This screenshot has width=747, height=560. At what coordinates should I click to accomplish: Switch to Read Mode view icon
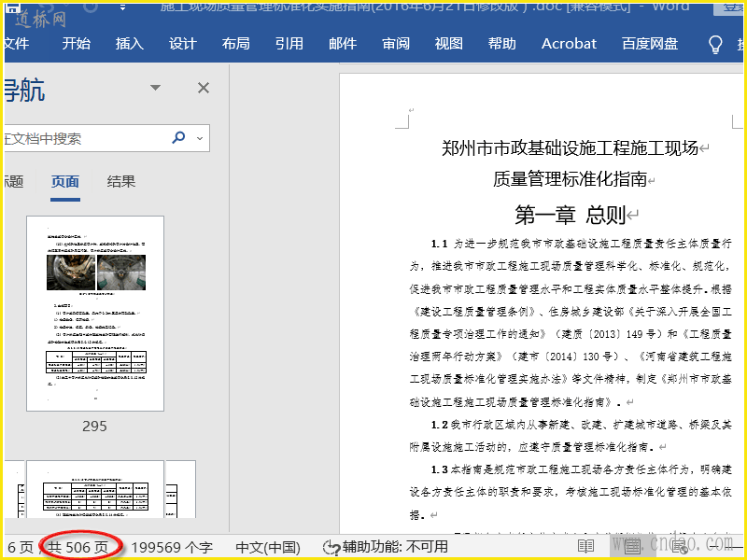point(585,547)
